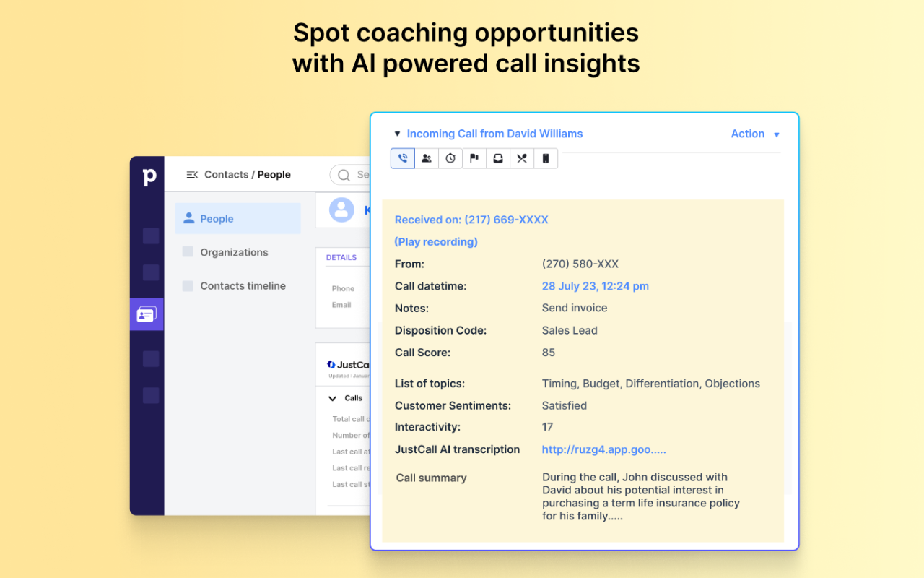Click the call datetime 28 July 23
The image size is (924, 578).
595,286
